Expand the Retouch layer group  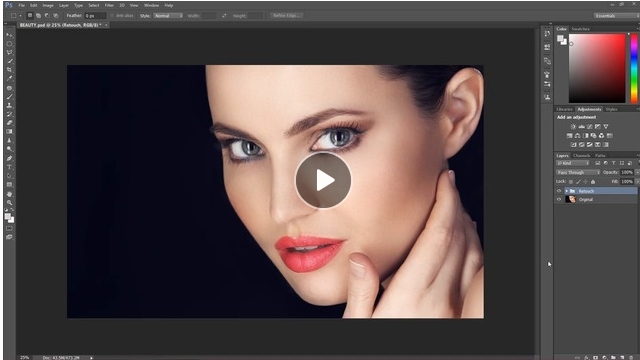(567, 191)
